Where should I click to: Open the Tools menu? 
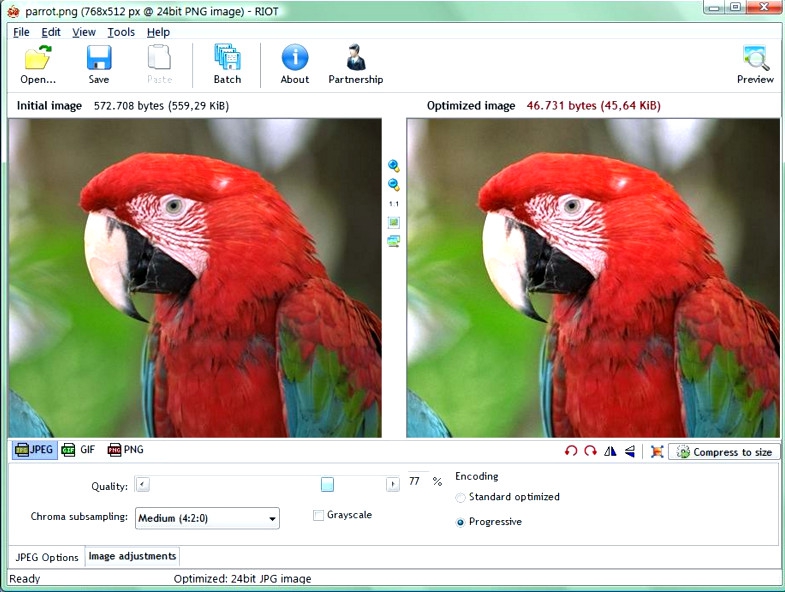[x=121, y=32]
